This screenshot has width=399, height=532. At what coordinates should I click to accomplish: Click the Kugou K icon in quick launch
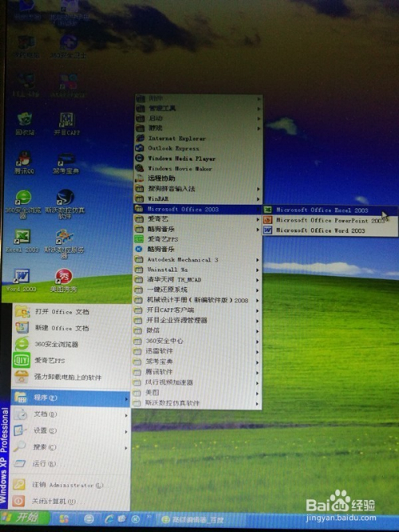pyautogui.click(x=136, y=519)
